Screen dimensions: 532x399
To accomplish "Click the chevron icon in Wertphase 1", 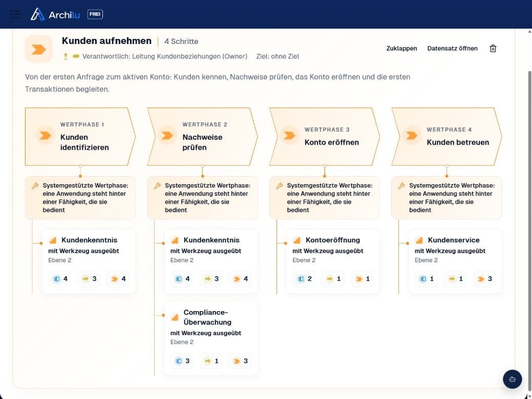I will [x=45, y=136].
